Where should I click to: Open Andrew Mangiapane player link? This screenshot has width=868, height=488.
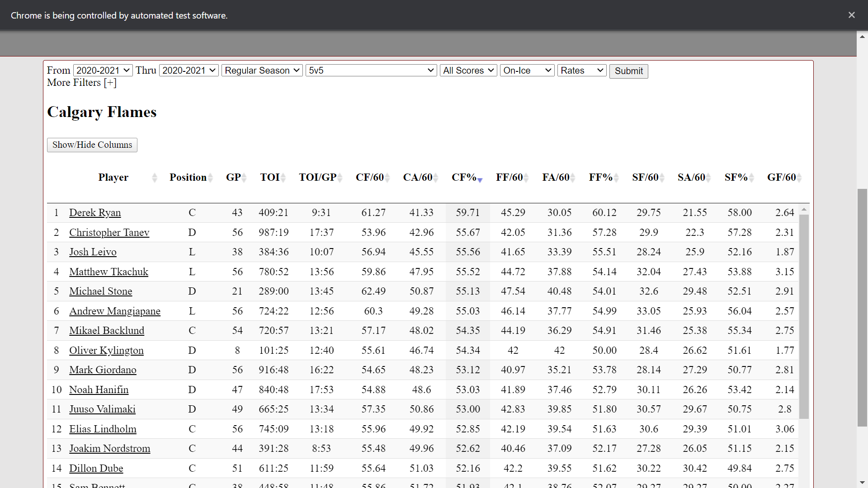(x=115, y=311)
